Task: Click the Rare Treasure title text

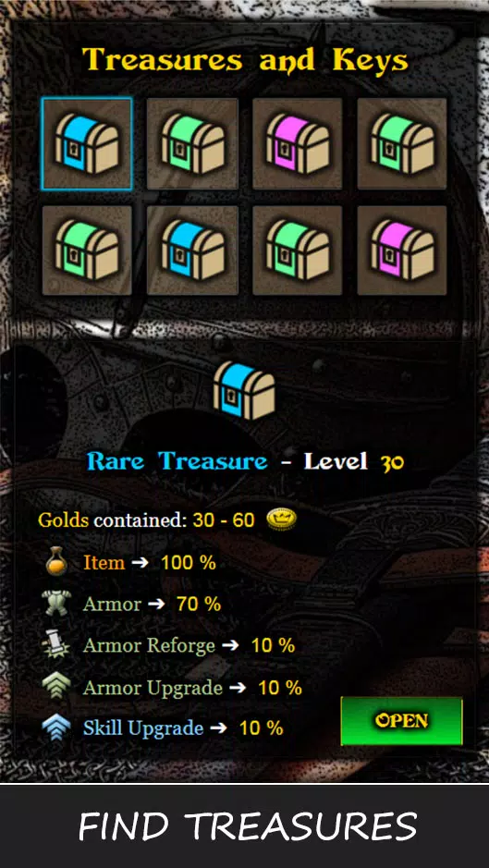Action: (x=177, y=460)
